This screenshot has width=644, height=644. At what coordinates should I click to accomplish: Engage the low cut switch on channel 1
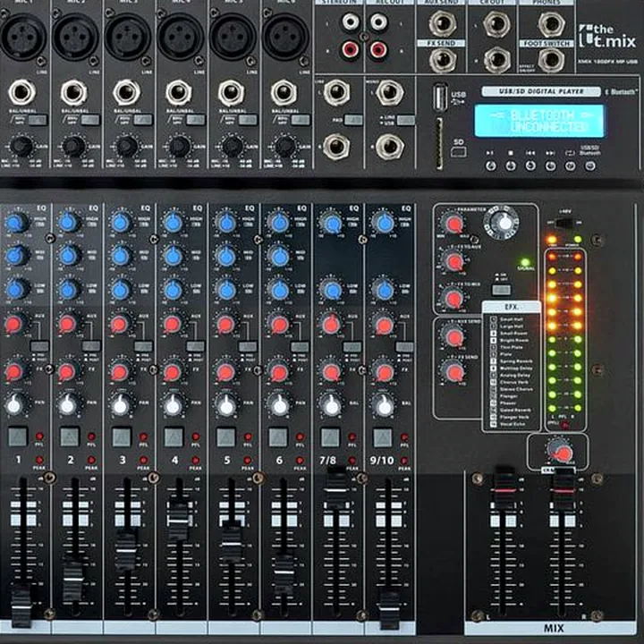[x=38, y=120]
